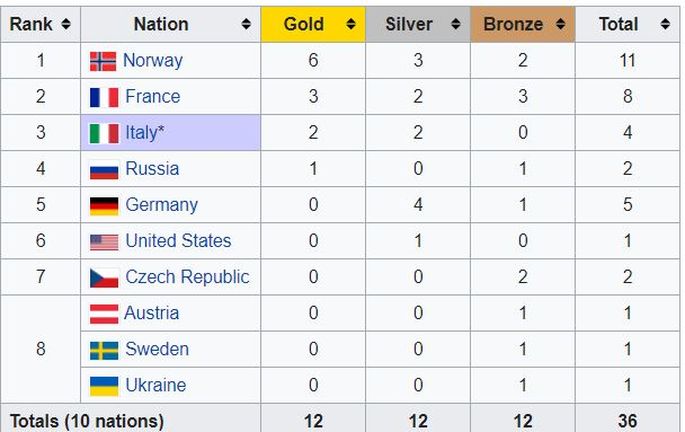685x432 pixels.
Task: Click the Ukraine flag icon
Action: [x=104, y=386]
